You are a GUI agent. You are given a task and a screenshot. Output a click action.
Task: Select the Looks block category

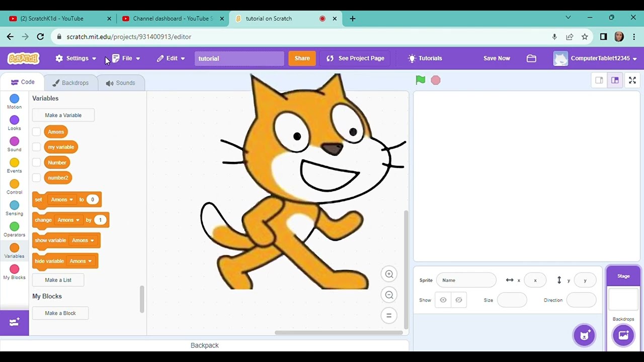coord(14,123)
